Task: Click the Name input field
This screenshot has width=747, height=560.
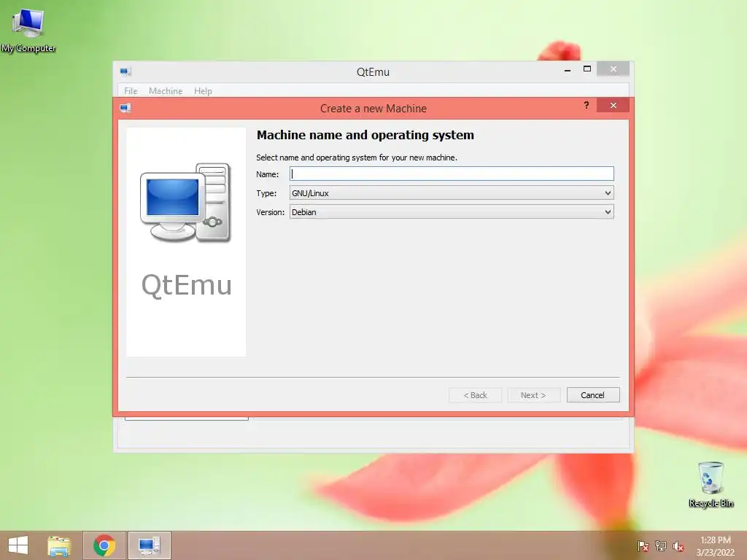Action: click(452, 174)
